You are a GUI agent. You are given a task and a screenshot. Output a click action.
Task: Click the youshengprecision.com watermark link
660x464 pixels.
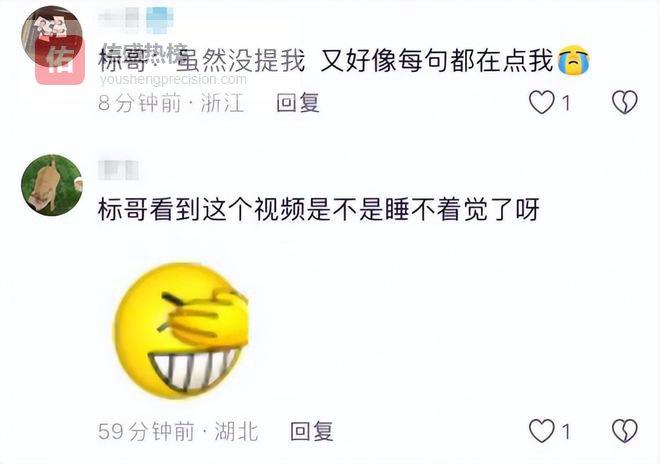(x=173, y=79)
